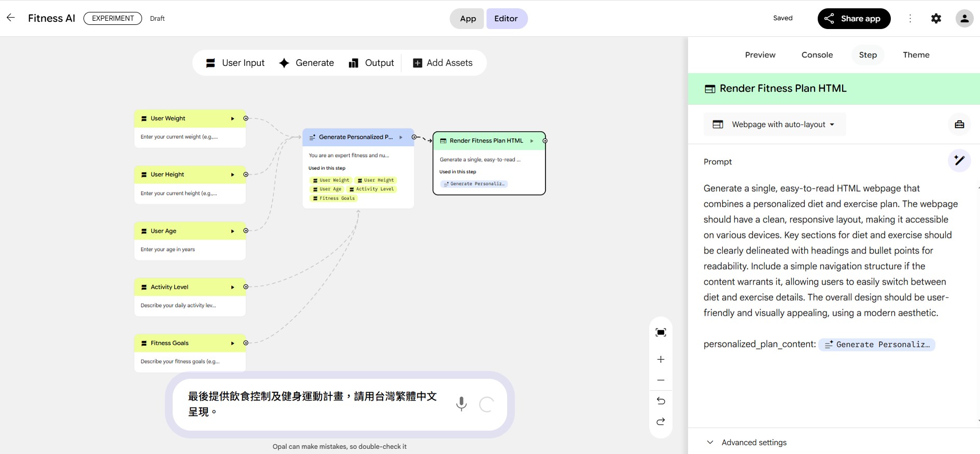Switch to the Preview tab
980x454 pixels.
pyautogui.click(x=760, y=55)
